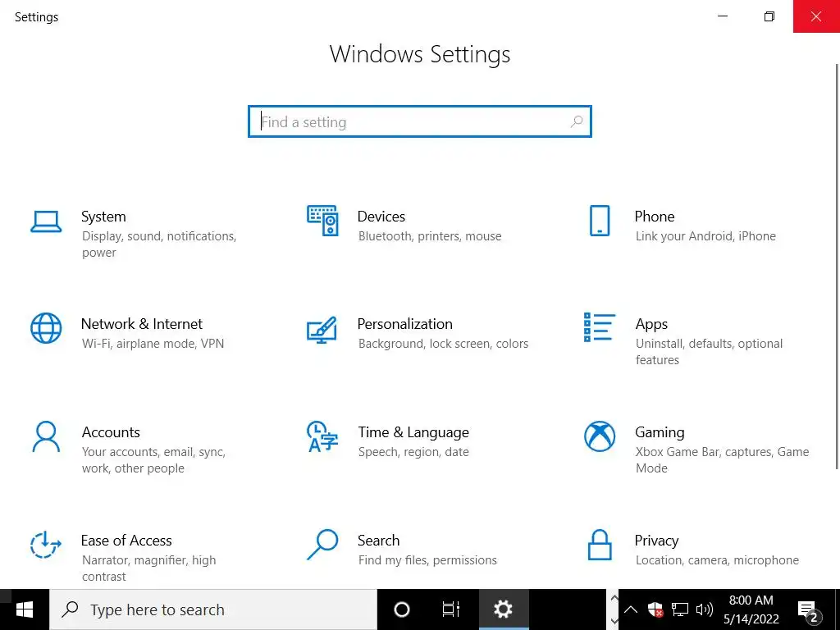Click 'Speech, region, date' description

tap(413, 452)
